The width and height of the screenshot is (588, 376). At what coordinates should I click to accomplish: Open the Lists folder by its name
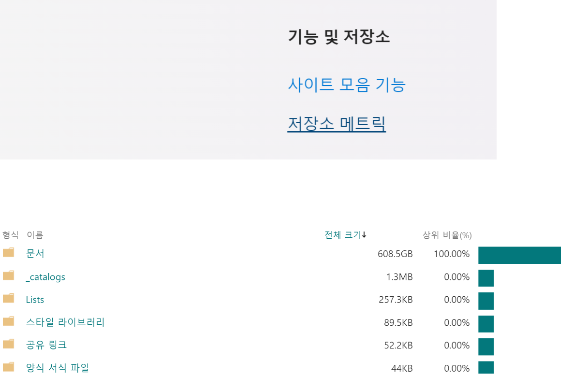34,299
